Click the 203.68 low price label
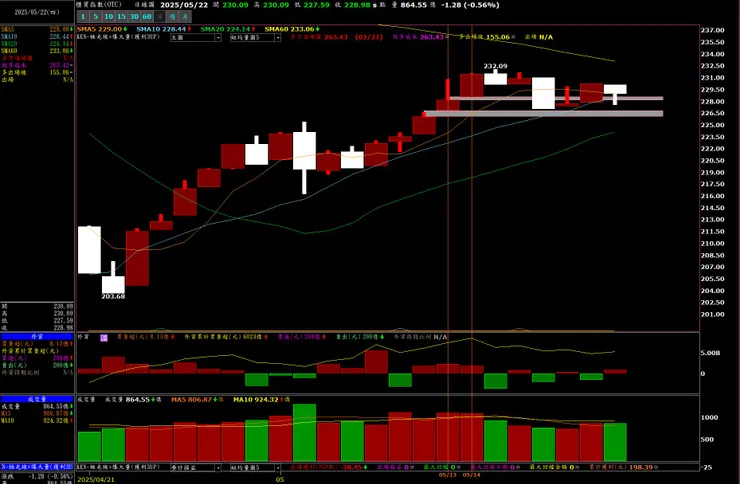The height and width of the screenshot is (484, 740). [113, 296]
